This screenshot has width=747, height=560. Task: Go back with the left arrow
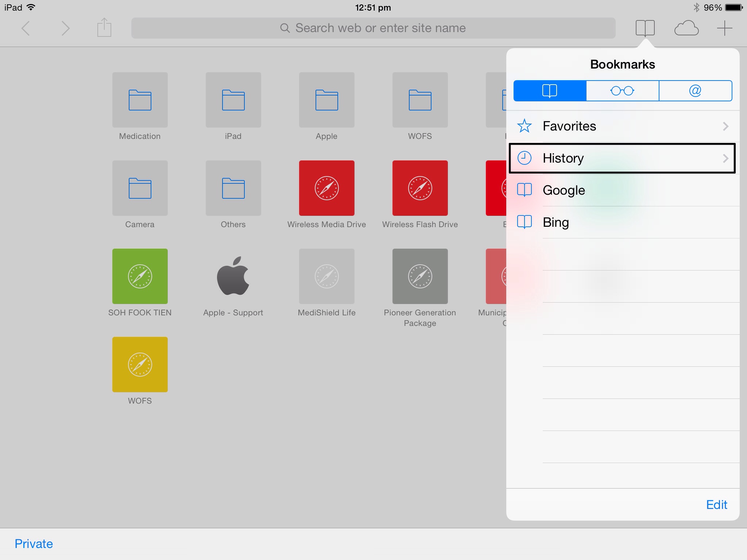[x=26, y=28]
